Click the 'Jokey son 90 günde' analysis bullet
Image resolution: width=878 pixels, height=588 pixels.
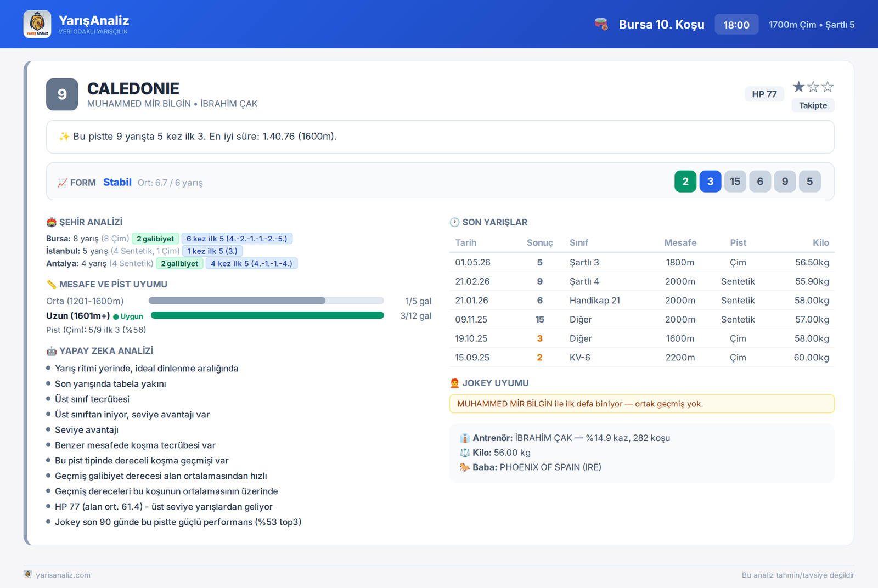pos(178,522)
